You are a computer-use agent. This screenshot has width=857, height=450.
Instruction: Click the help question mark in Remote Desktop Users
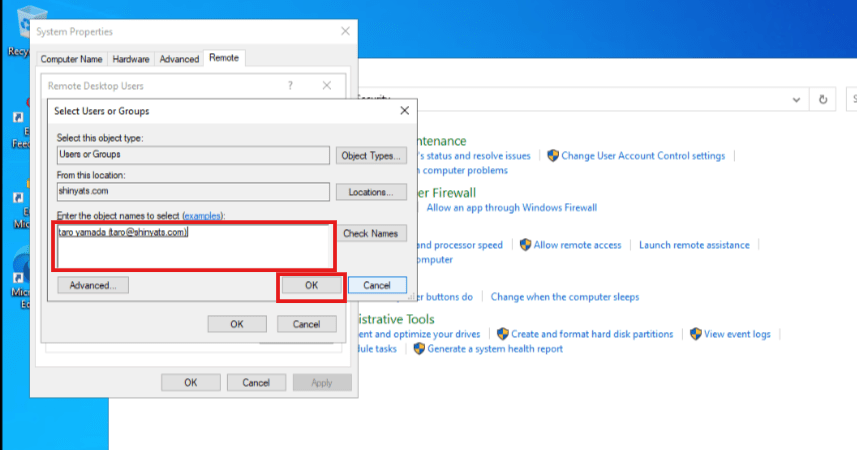click(x=290, y=85)
